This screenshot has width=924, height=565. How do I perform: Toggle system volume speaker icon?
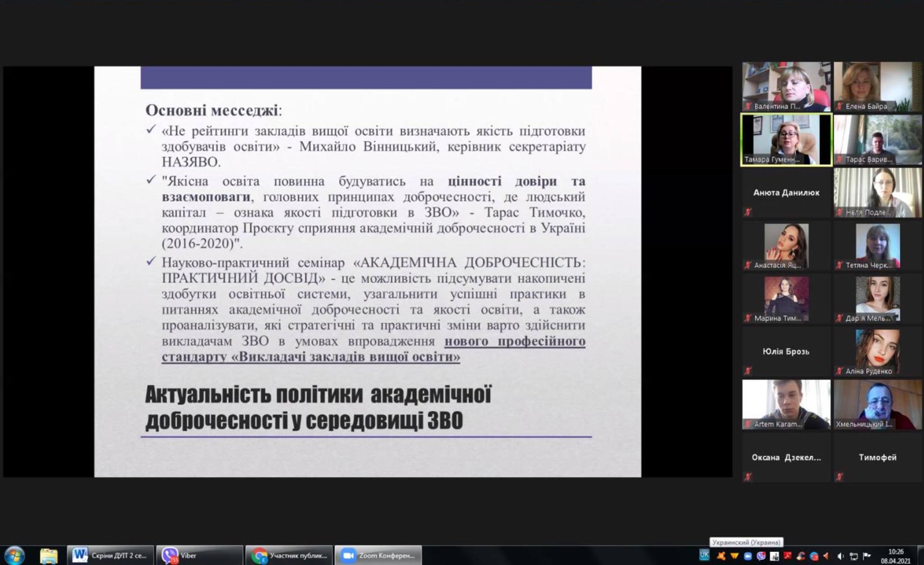[x=841, y=556]
